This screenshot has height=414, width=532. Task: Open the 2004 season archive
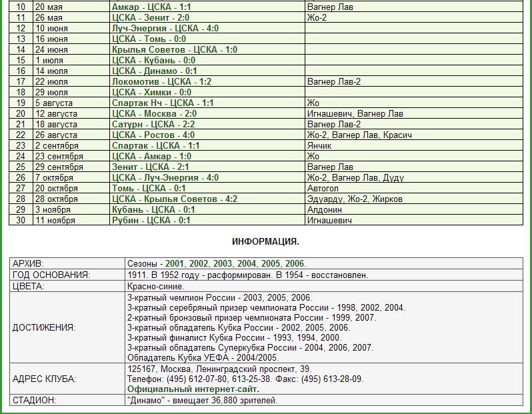246,264
